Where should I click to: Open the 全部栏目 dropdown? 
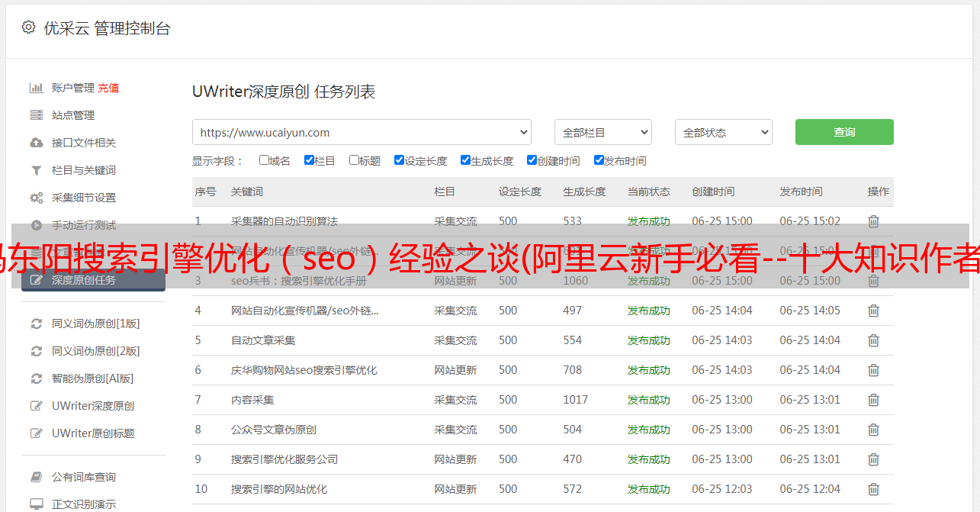[x=603, y=132]
